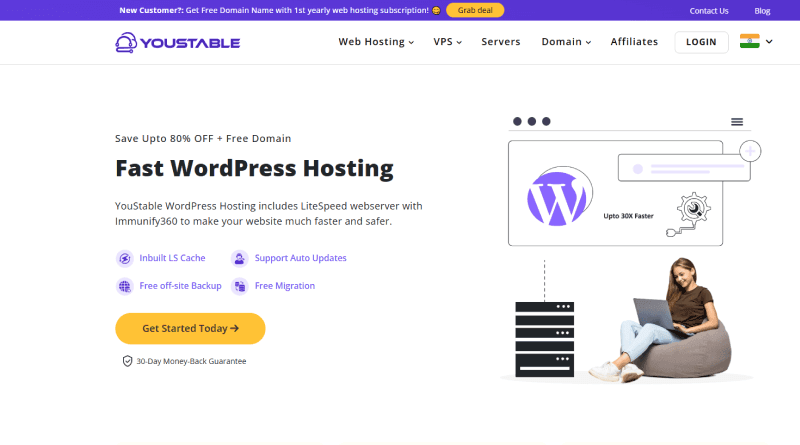Click the smiley emoji in the promo bar
The width and height of the screenshot is (800, 445).
(436, 11)
